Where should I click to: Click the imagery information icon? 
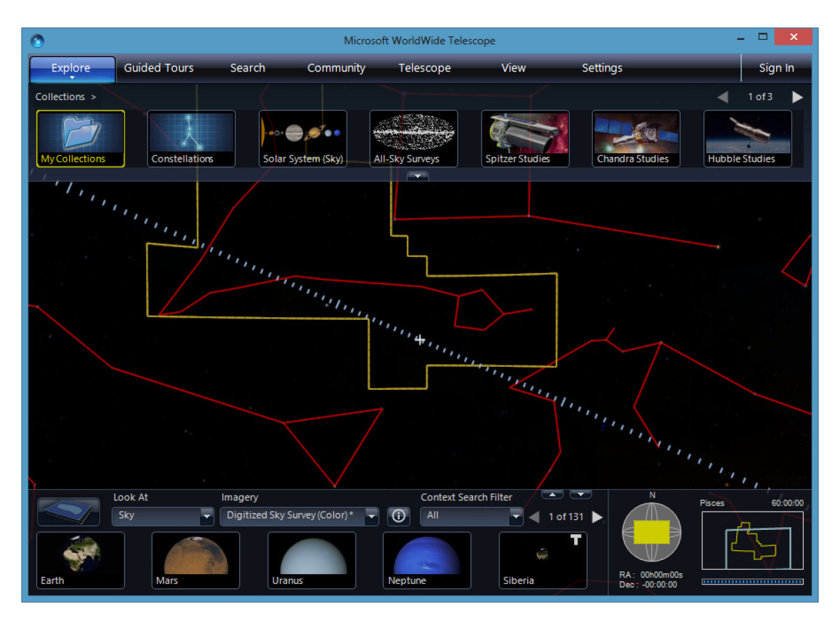(399, 516)
